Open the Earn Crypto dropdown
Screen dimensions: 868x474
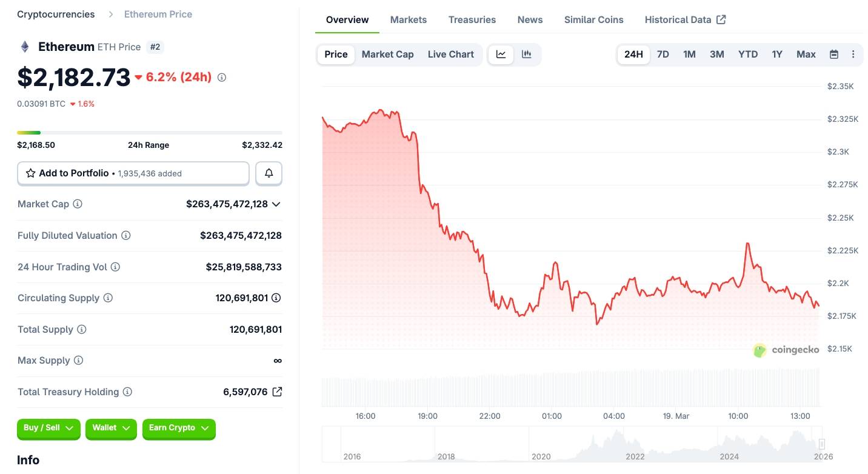click(179, 429)
